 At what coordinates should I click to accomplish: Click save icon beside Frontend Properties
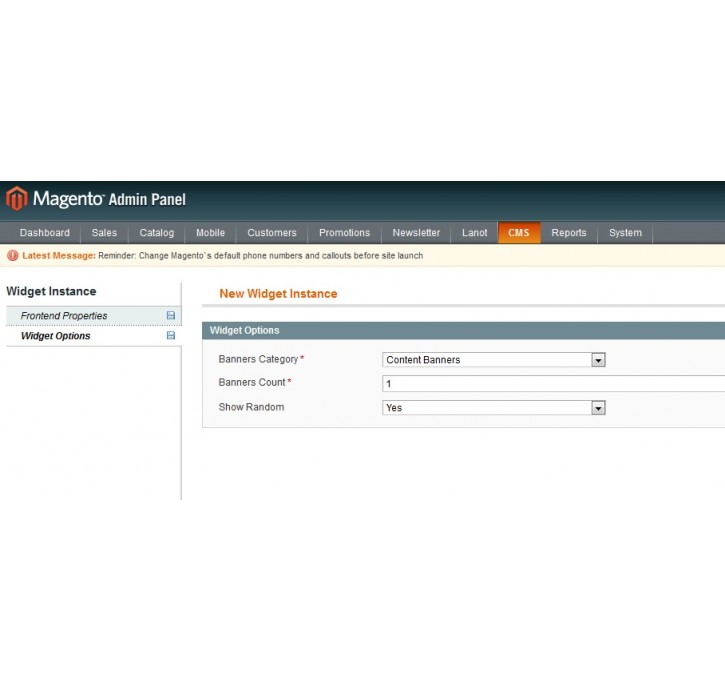pyautogui.click(x=170, y=316)
